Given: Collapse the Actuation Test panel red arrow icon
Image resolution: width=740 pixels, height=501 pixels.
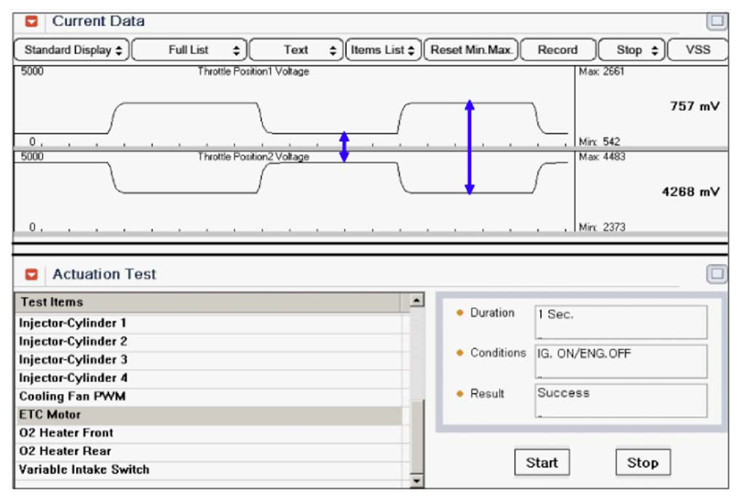Looking at the screenshot, I should (x=32, y=274).
